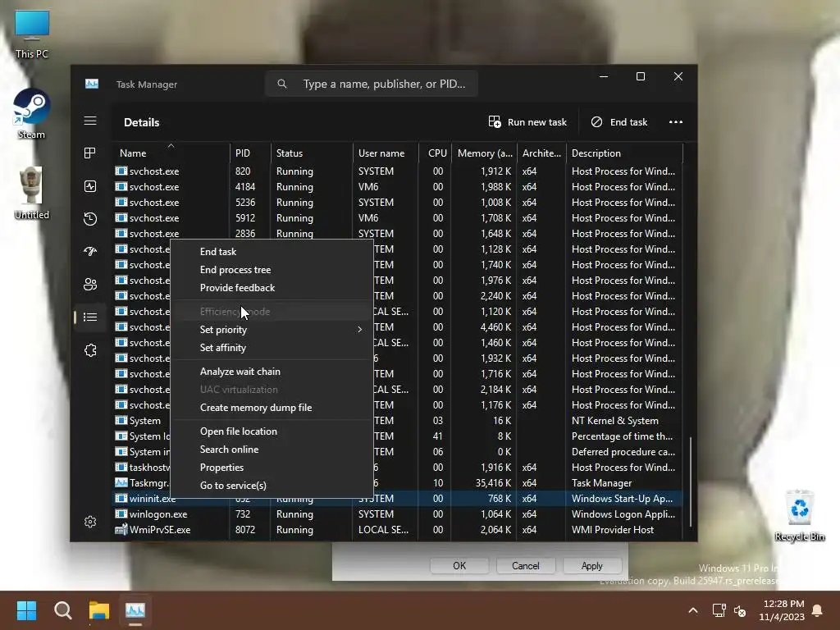This screenshot has height=630, width=840.
Task: Click the Task Manager taskbar icon
Action: 135,610
